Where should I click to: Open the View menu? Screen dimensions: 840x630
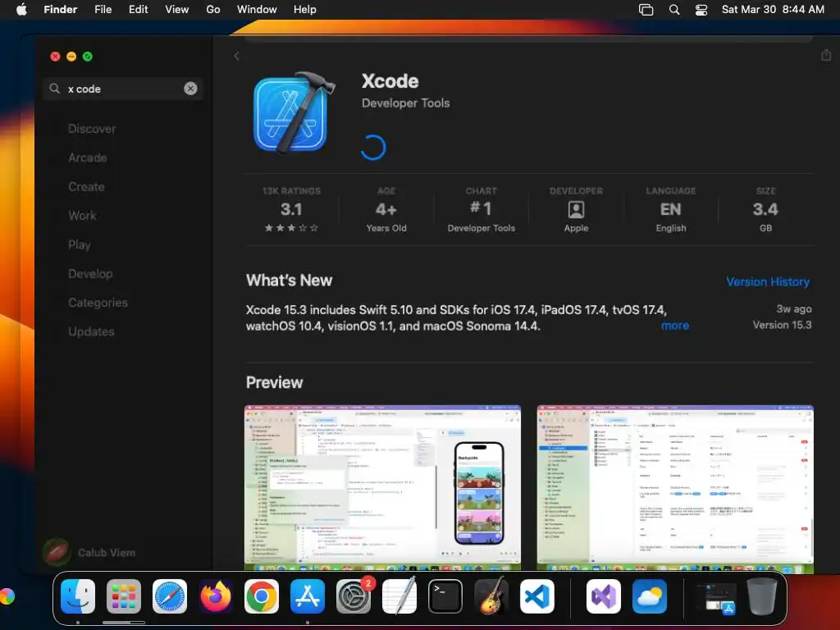point(177,9)
